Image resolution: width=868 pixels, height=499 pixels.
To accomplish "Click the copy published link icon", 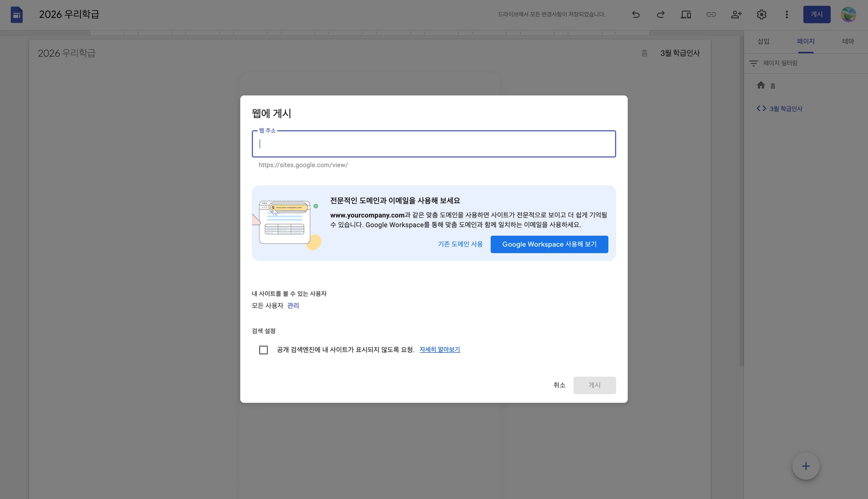I will point(711,15).
